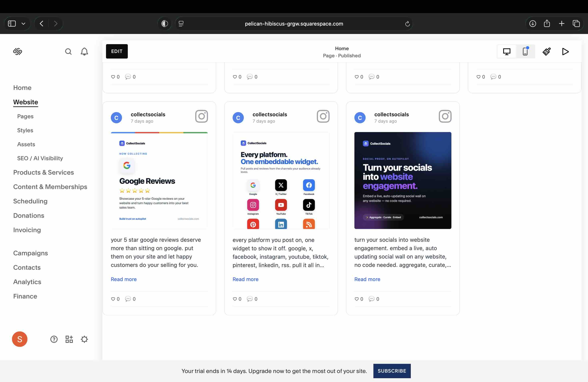Open Home in the sidebar menu

pyautogui.click(x=22, y=88)
